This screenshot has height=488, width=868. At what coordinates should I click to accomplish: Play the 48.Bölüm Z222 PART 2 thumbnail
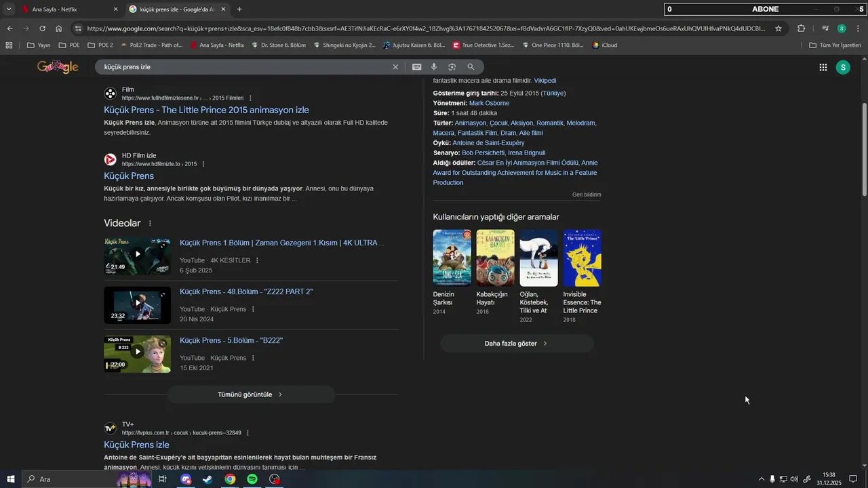click(137, 305)
